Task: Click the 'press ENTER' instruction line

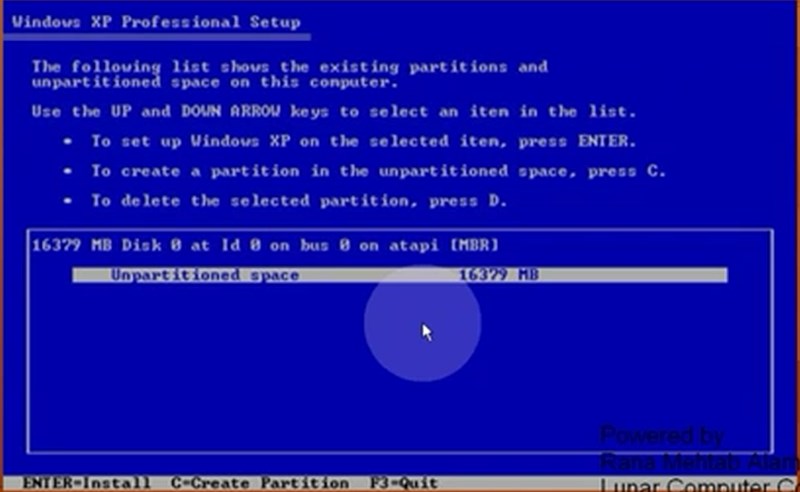Action: pyautogui.click(x=364, y=141)
